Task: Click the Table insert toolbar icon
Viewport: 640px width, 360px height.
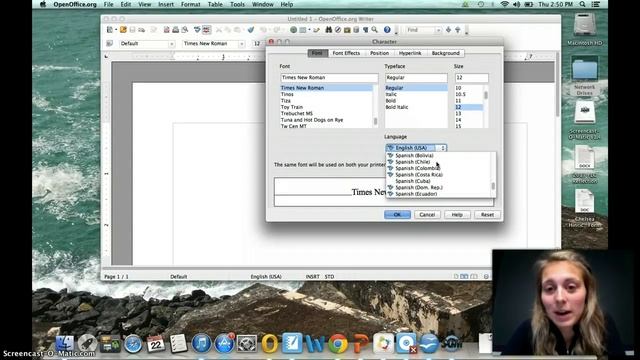Action: point(302,30)
